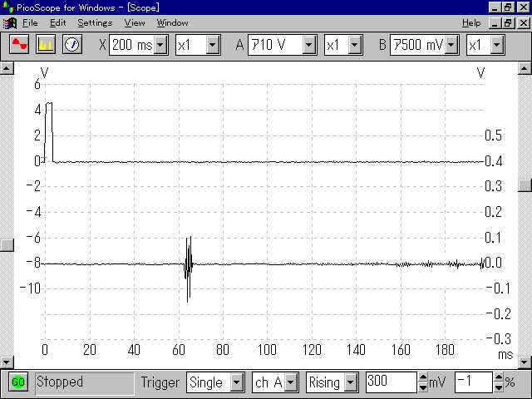Open the View menu
The width and height of the screenshot is (532, 399).
coord(135,23)
